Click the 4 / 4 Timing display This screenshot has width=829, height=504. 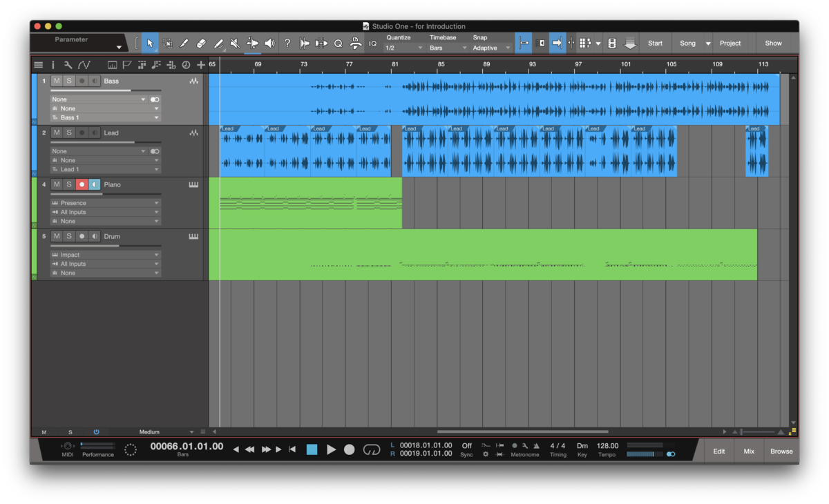tap(558, 446)
